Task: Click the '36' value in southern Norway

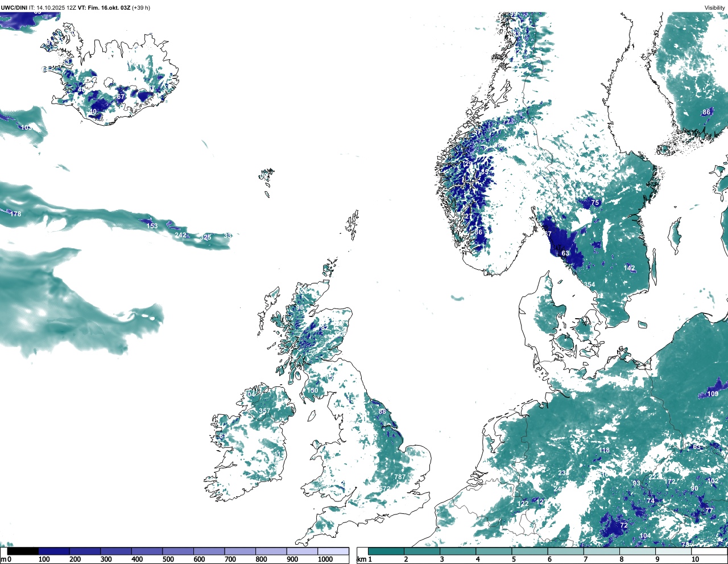Action: pyautogui.click(x=479, y=232)
